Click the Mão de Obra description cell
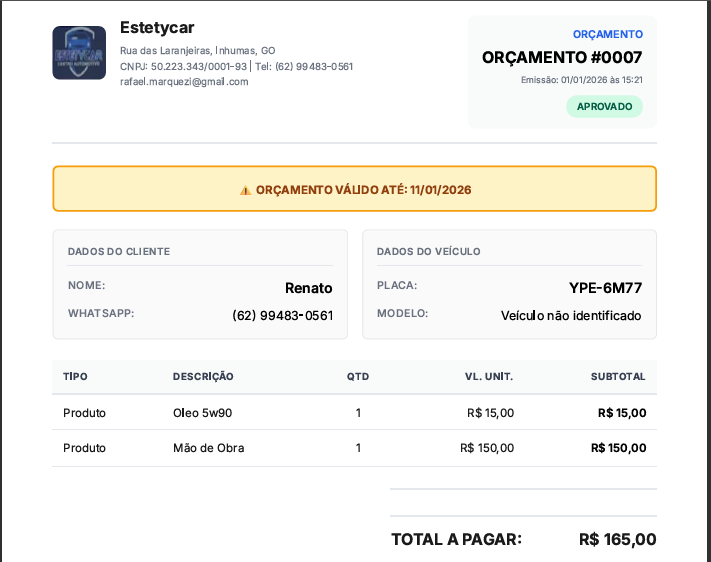Screen dimensions: 711x562 pos(209,448)
